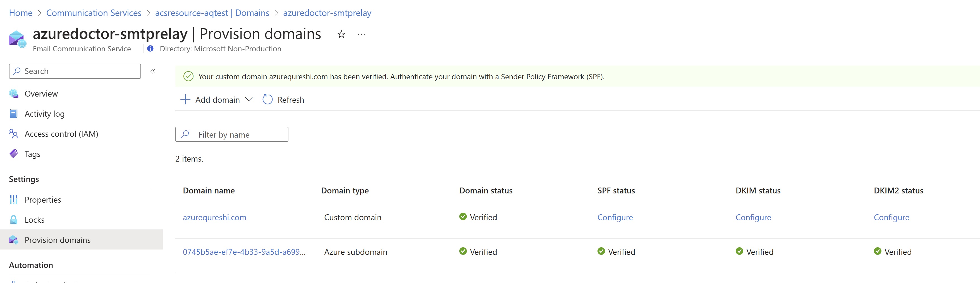980x283 pixels.
Task: Click the Refresh button
Action: click(283, 100)
